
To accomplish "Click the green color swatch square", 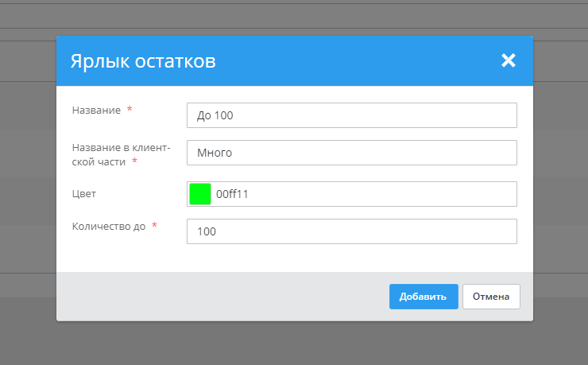I will coord(200,193).
